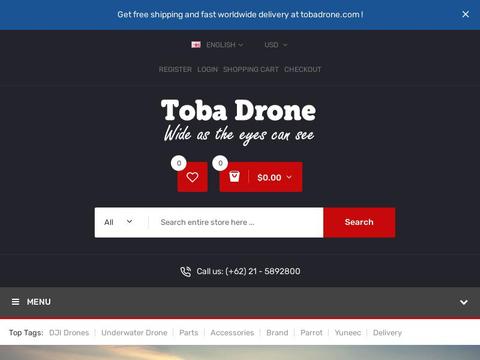This screenshot has width=480, height=360.
Task: Click the shopping bag cart icon
Action: pos(234,177)
